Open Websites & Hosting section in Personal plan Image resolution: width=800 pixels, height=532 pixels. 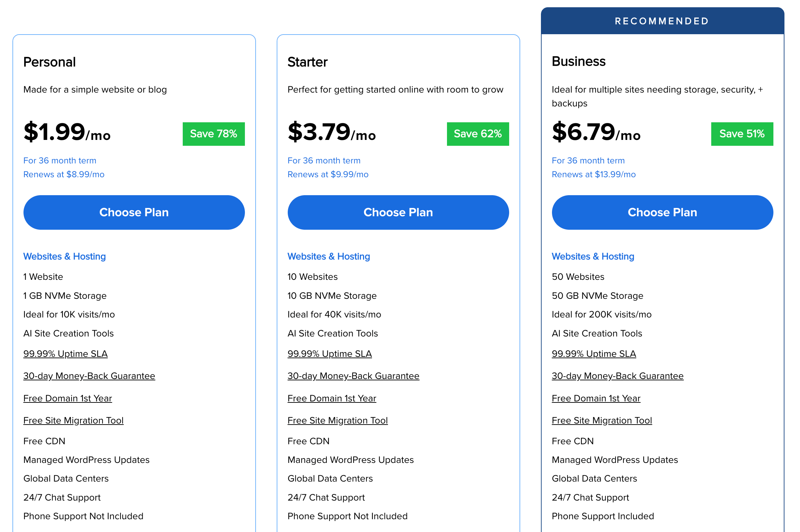64,256
